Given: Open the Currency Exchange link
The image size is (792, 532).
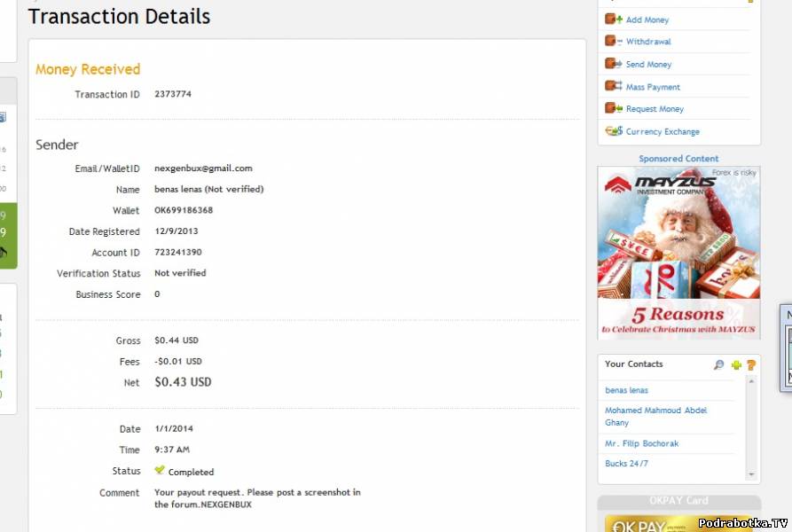Looking at the screenshot, I should 663,131.
